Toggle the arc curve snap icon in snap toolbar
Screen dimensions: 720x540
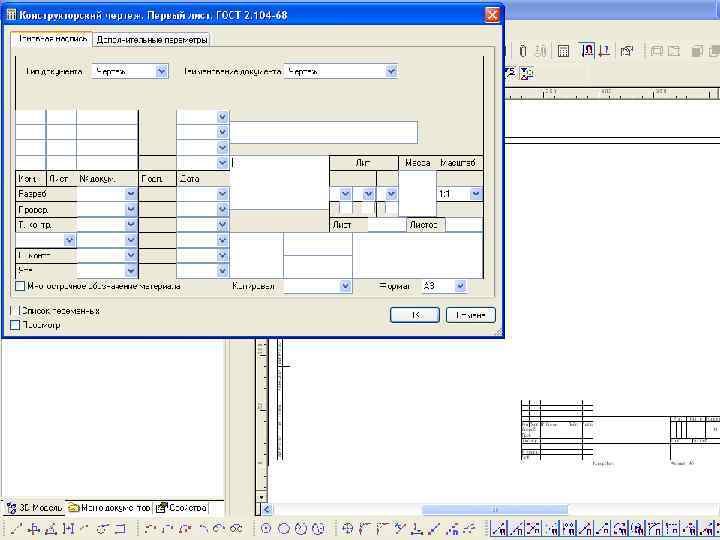click(x=619, y=529)
